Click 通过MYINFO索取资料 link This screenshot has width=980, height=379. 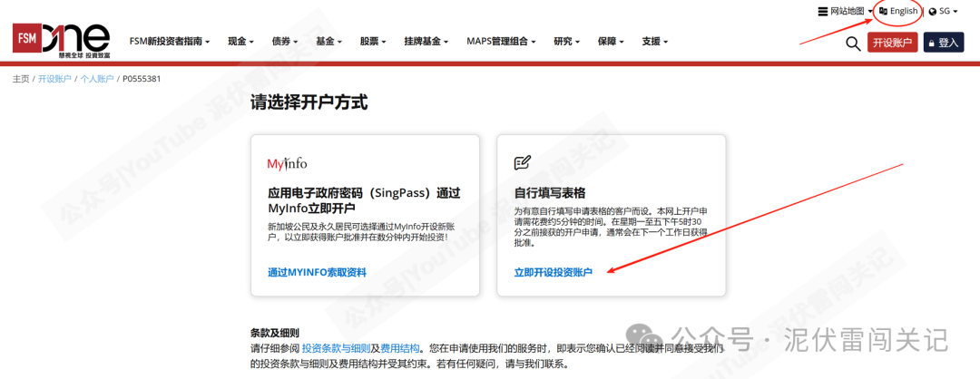pos(317,272)
